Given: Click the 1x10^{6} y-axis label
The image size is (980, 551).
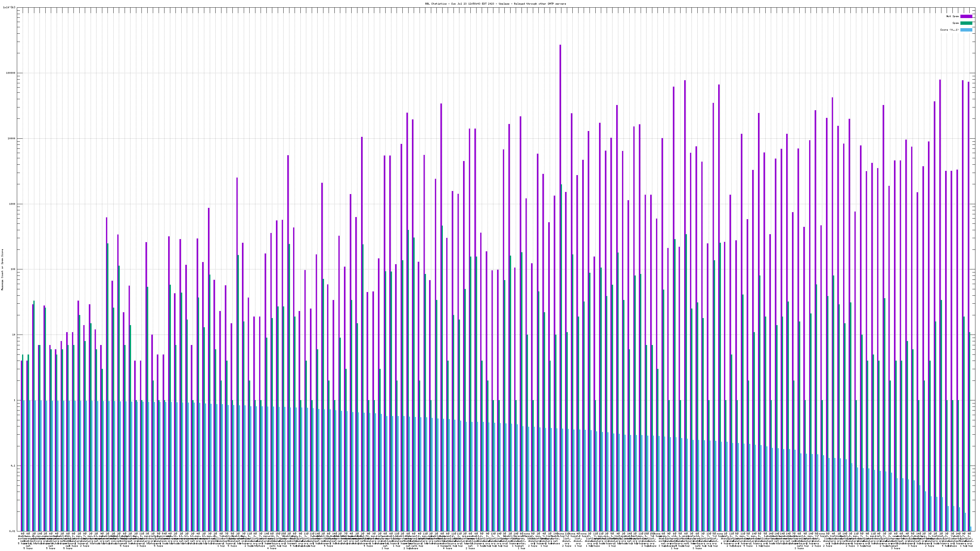Looking at the screenshot, I should click(9, 7).
